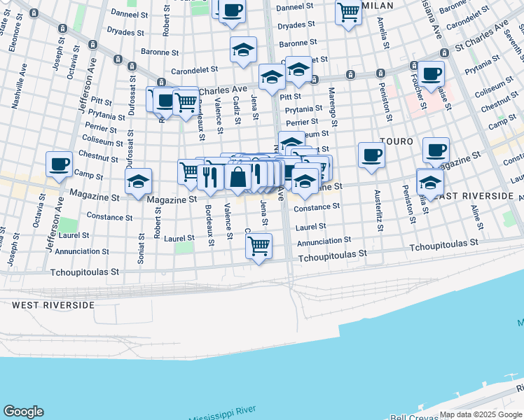This screenshot has width=524, height=420.
Task: Select the streetcar stop icon near Dufossat St
Action: click(x=132, y=66)
